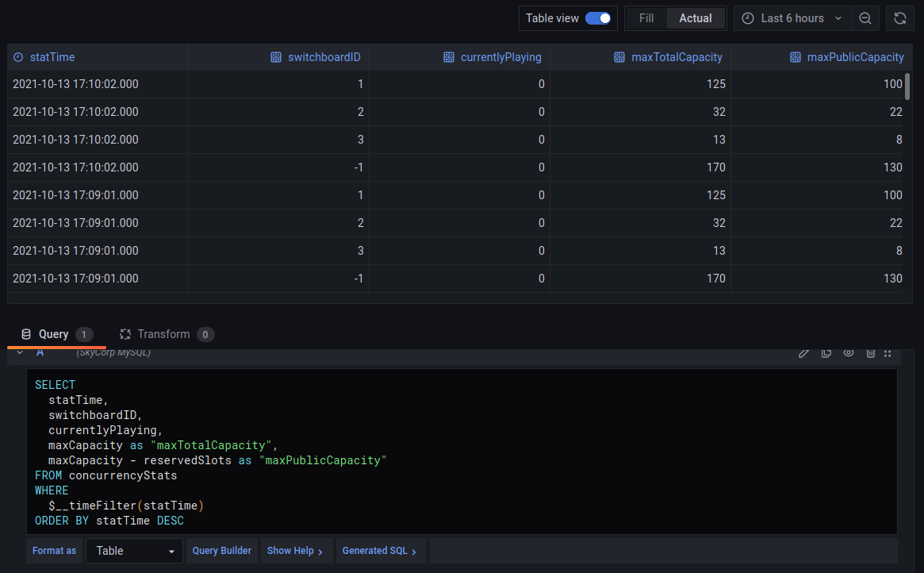Click the database icon on Query tab

(26, 334)
